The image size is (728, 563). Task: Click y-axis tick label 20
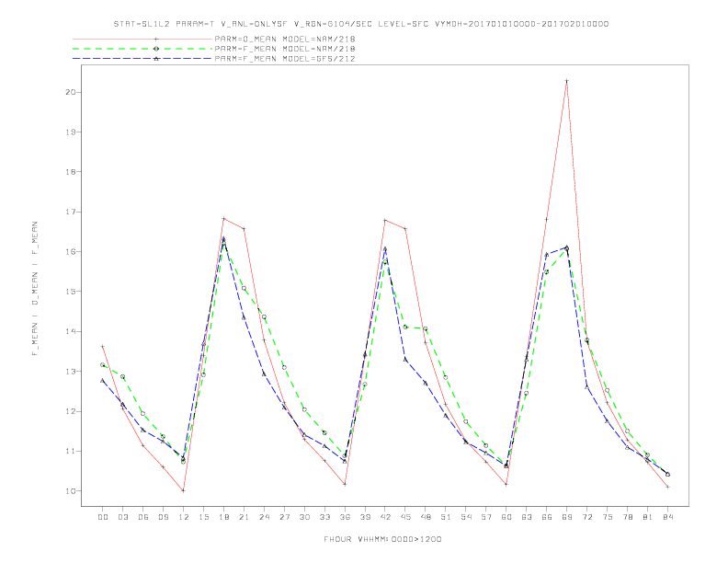coord(70,92)
